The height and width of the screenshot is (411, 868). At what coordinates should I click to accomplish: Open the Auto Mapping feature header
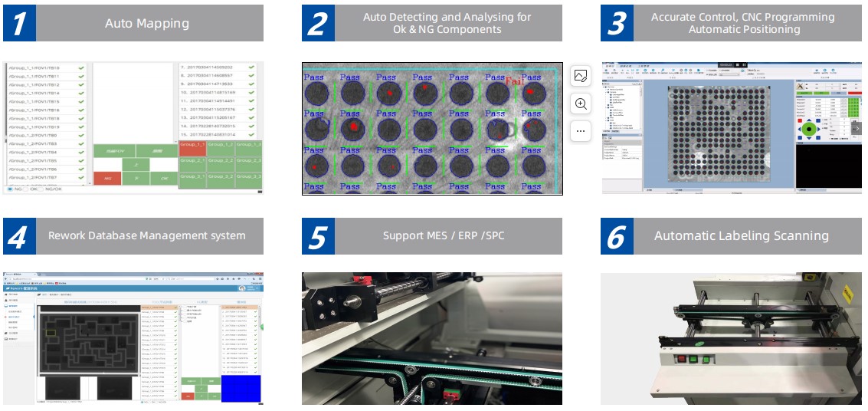point(147,23)
